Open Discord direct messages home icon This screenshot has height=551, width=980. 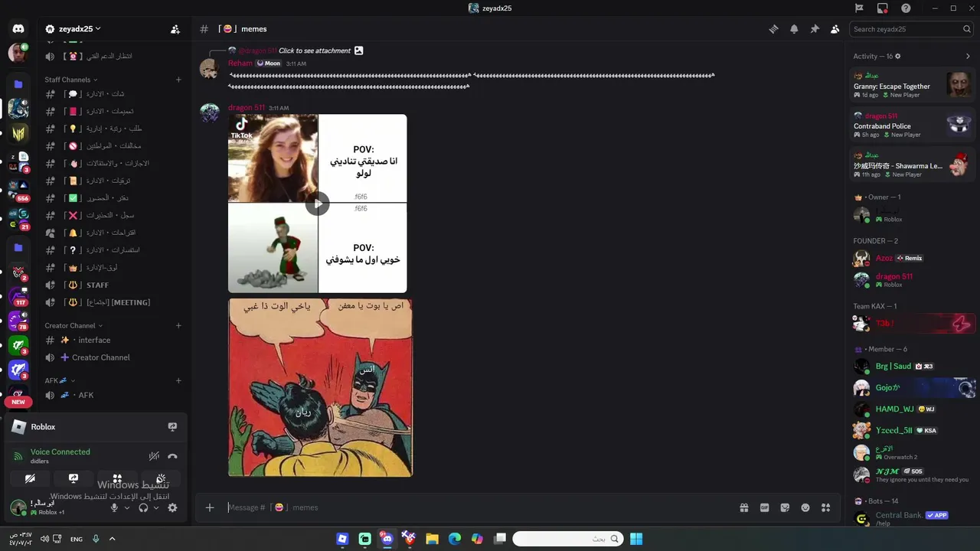18,29
